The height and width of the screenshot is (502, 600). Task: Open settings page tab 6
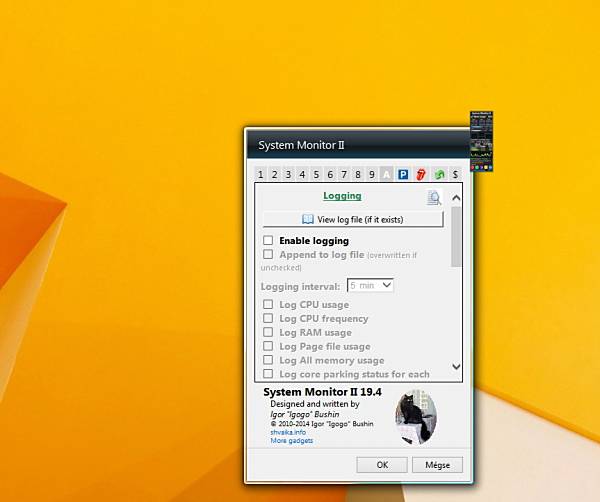coord(330,174)
